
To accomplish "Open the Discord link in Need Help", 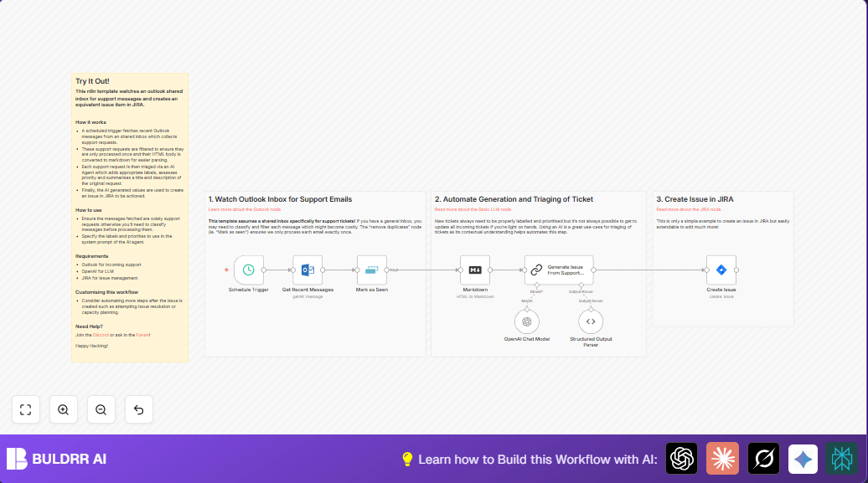I will [x=101, y=336].
